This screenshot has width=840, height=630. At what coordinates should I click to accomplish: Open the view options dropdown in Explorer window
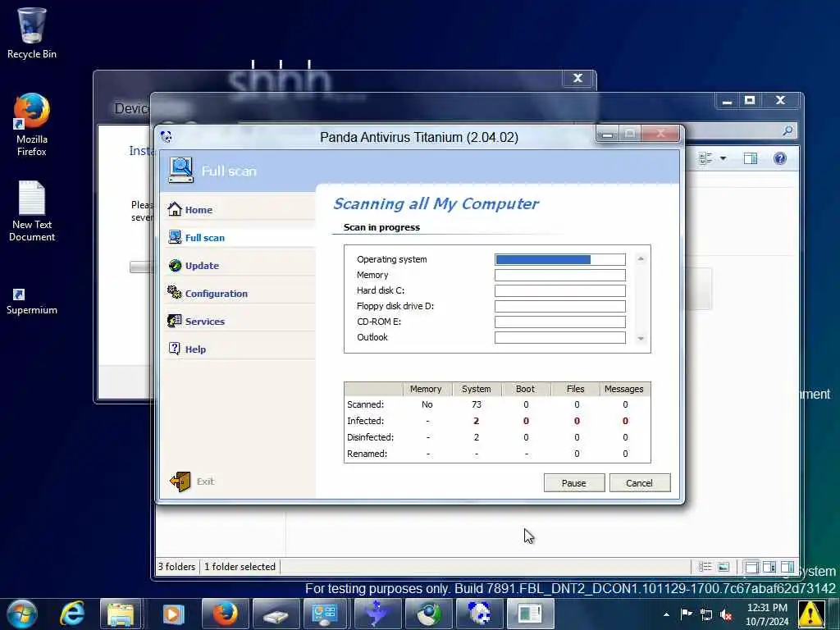click(724, 158)
